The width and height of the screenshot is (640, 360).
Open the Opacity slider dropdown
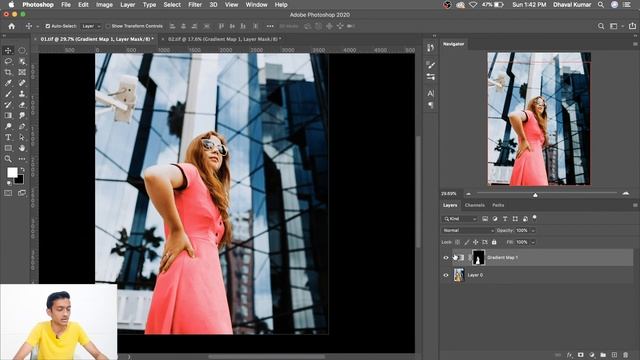(533, 231)
